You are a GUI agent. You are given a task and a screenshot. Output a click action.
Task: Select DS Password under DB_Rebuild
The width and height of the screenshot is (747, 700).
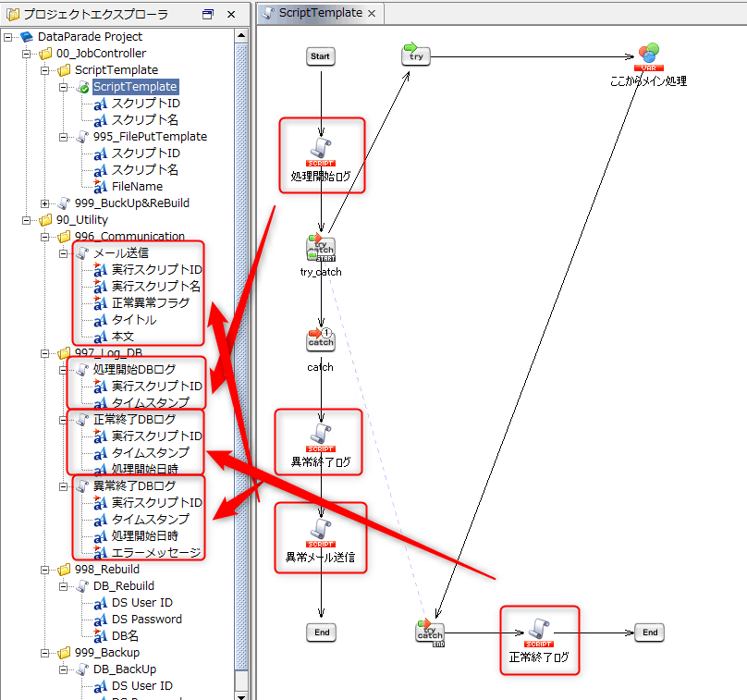pyautogui.click(x=147, y=620)
